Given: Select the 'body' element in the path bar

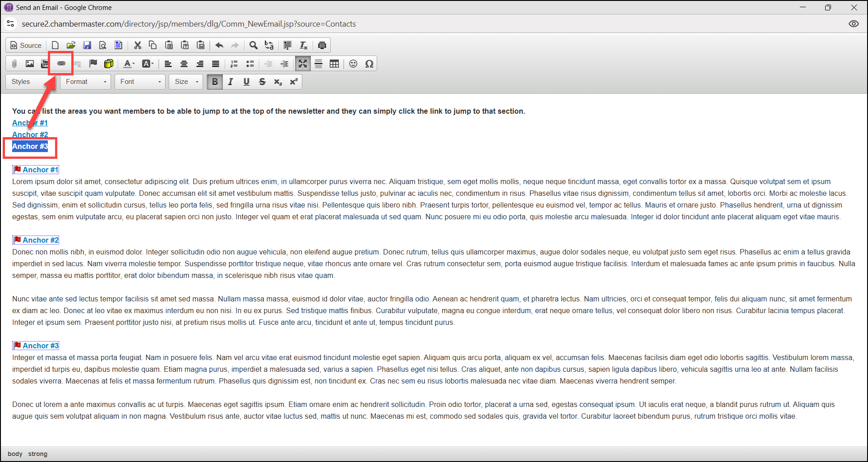Looking at the screenshot, I should pyautogui.click(x=15, y=454).
